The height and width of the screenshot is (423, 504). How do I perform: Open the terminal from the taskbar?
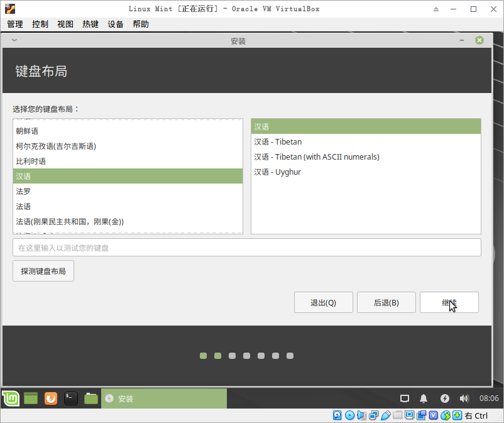point(70,398)
